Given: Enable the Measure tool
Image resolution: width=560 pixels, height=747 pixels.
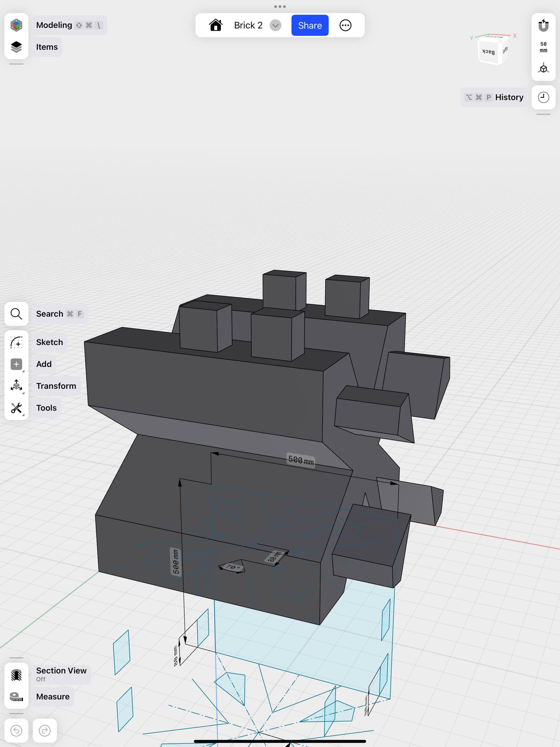Looking at the screenshot, I should coord(52,696).
